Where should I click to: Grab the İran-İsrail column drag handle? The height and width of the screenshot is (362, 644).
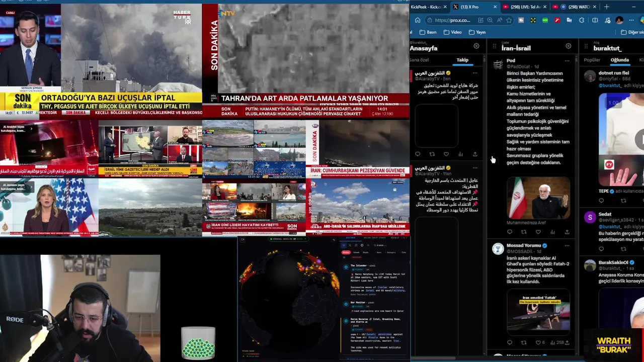click(x=494, y=47)
